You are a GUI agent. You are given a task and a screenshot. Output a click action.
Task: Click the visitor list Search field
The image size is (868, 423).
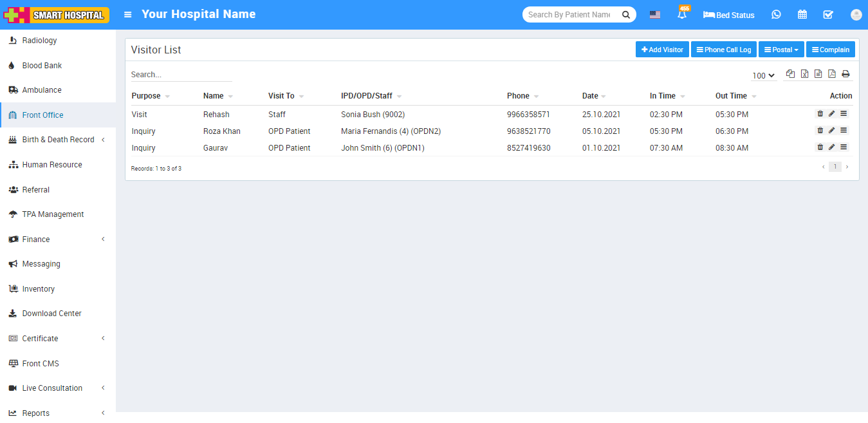(181, 75)
